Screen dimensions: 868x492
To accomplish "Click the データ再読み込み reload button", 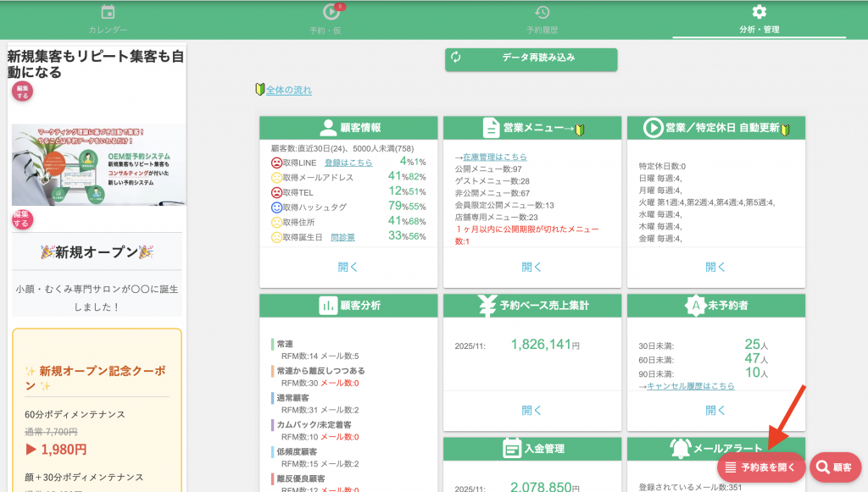I will click(531, 58).
